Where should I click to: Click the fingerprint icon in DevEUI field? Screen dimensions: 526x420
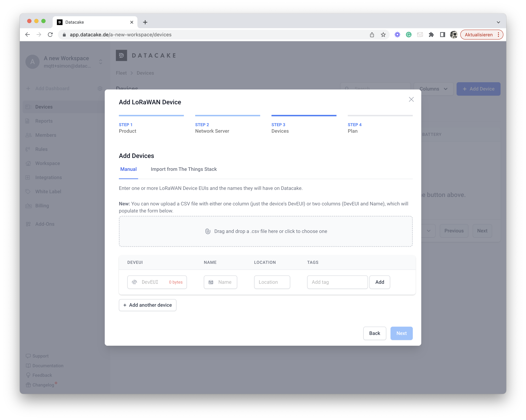click(134, 282)
